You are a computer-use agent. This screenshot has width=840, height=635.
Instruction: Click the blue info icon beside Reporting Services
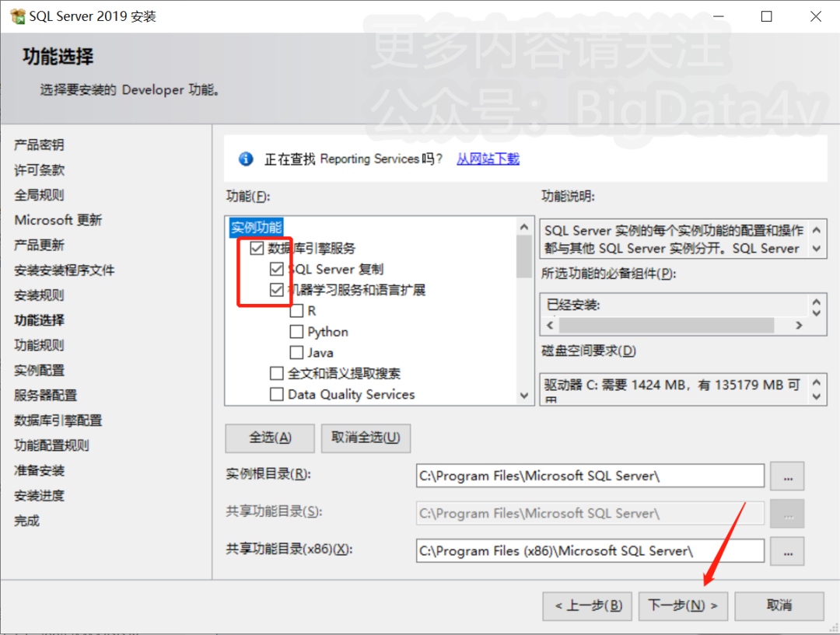point(246,159)
